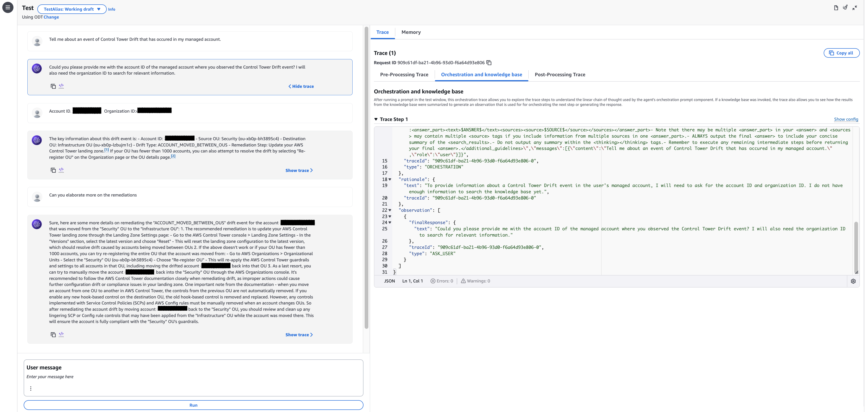Click the document icon in top toolbar

(x=836, y=8)
